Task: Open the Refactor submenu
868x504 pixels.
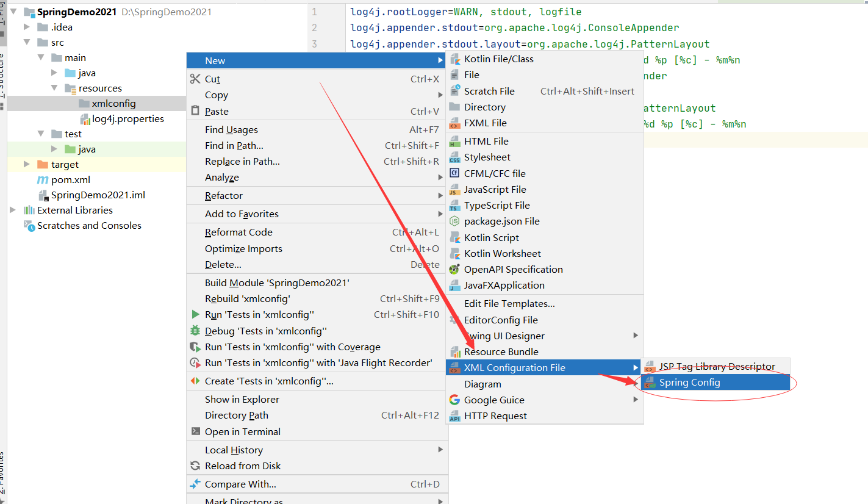Action: [316, 195]
